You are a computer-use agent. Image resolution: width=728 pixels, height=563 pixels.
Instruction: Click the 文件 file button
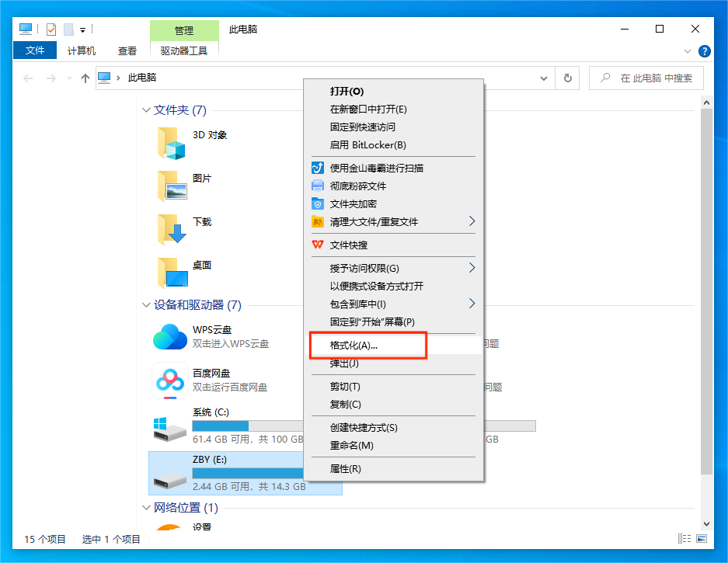click(x=35, y=51)
